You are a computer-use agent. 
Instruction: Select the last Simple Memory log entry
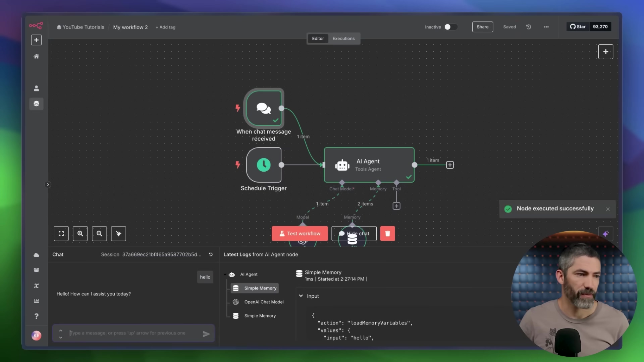pyautogui.click(x=254, y=316)
